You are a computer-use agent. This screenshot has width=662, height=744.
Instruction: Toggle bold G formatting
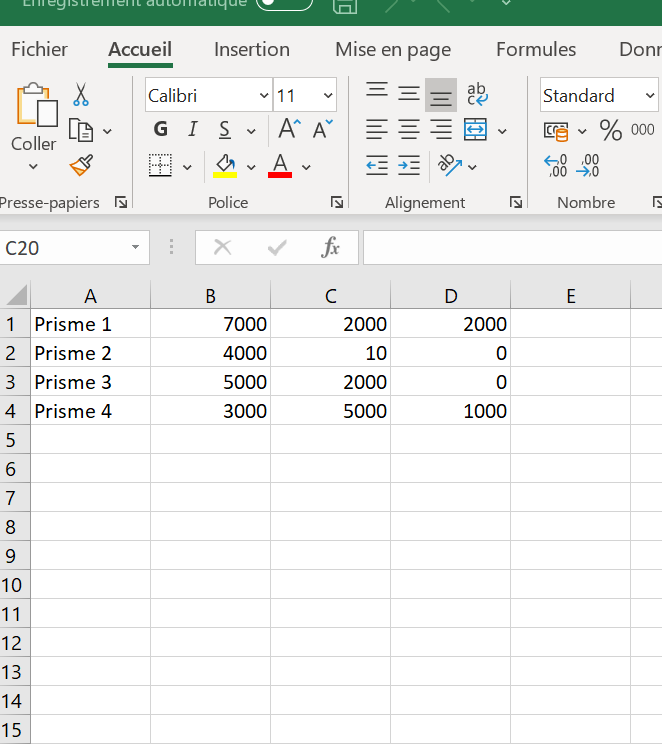tap(161, 130)
